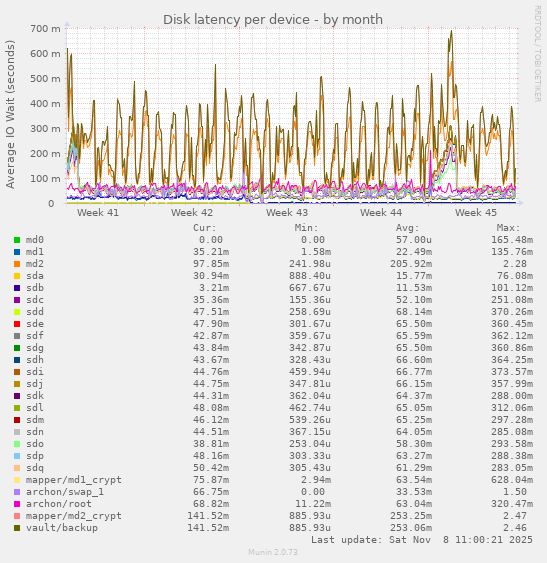Click the Avg: column header
Screen dimensions: 547x563
(408, 228)
